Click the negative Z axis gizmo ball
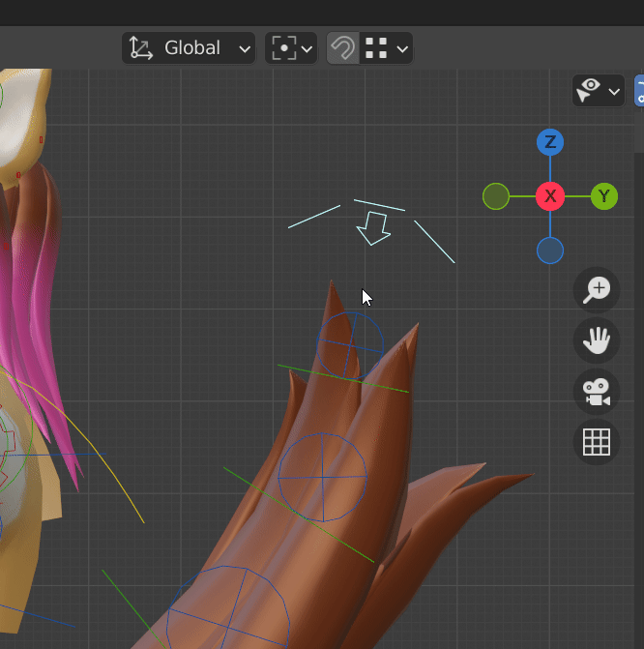Image resolution: width=644 pixels, height=649 pixels. [550, 251]
